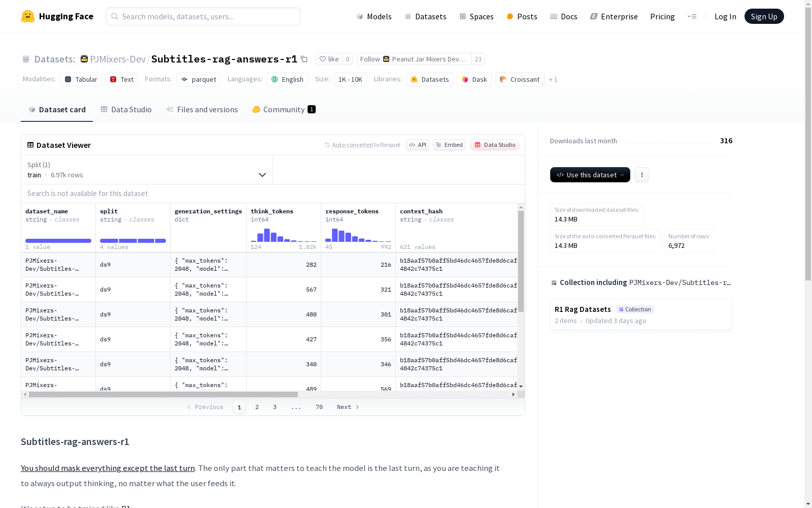Click the table horizontal scrollbar
812x508 pixels.
(163, 394)
